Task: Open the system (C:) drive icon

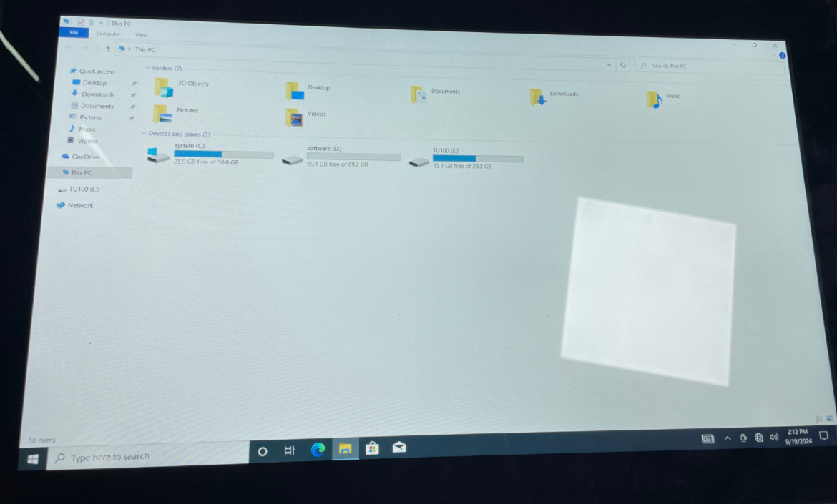Action: click(x=158, y=155)
